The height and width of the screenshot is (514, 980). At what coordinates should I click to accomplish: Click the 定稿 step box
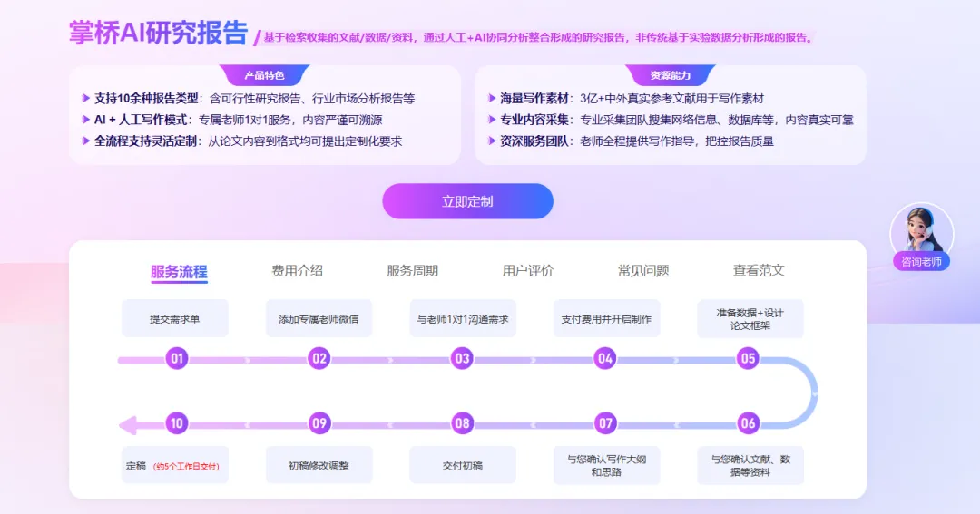pos(175,465)
